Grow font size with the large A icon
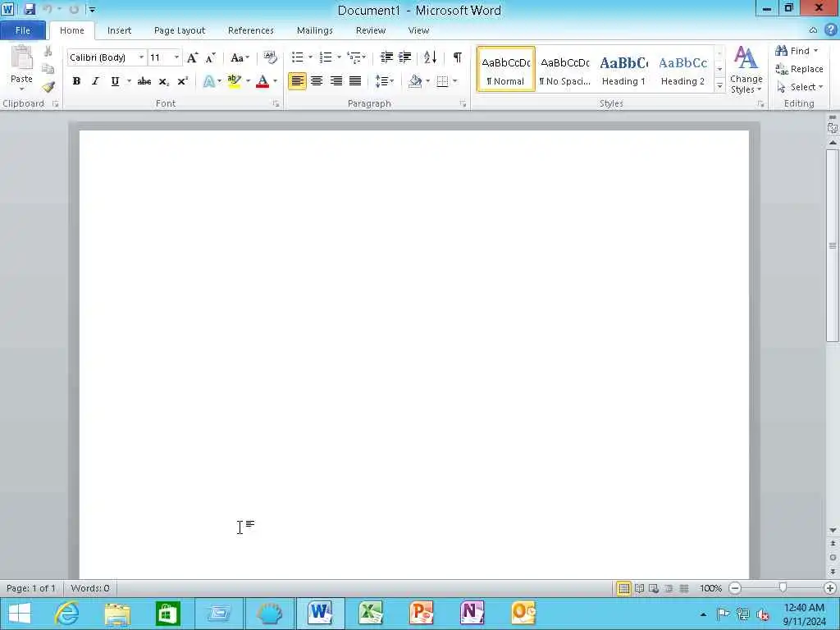 192,57
